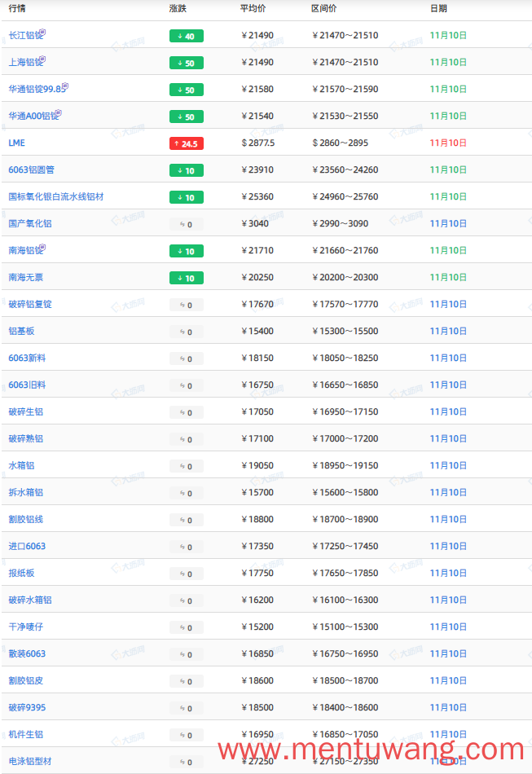Click the 行情 column header

(x=17, y=8)
